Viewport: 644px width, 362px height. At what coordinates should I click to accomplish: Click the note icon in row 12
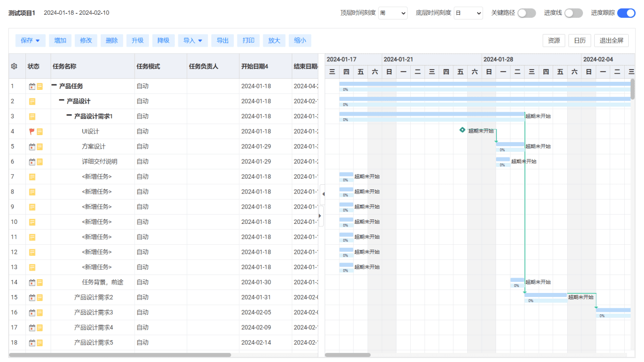click(x=32, y=252)
